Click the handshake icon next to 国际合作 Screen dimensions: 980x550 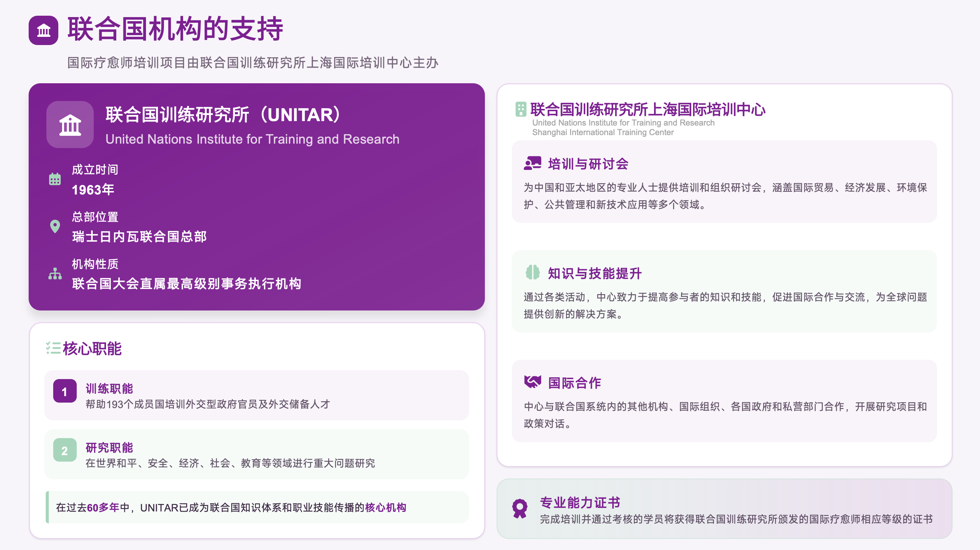coord(532,382)
